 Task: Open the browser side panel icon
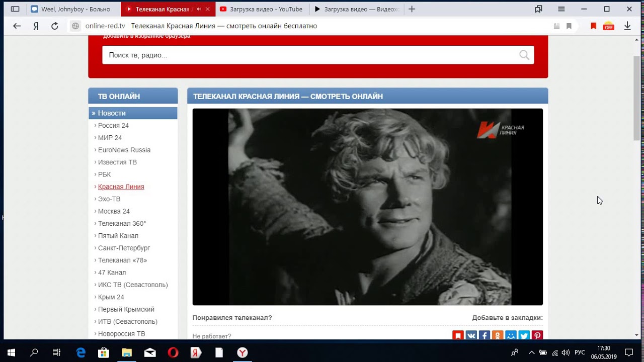click(15, 9)
